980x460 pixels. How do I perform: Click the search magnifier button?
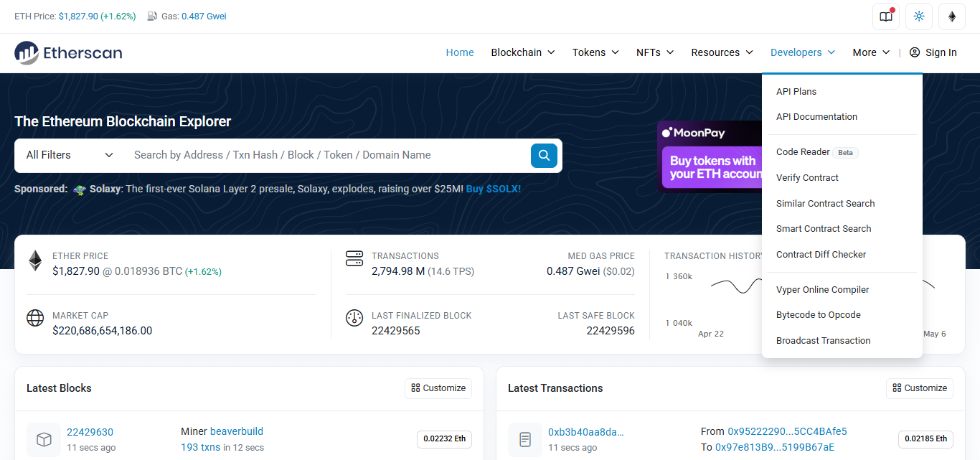coord(544,155)
